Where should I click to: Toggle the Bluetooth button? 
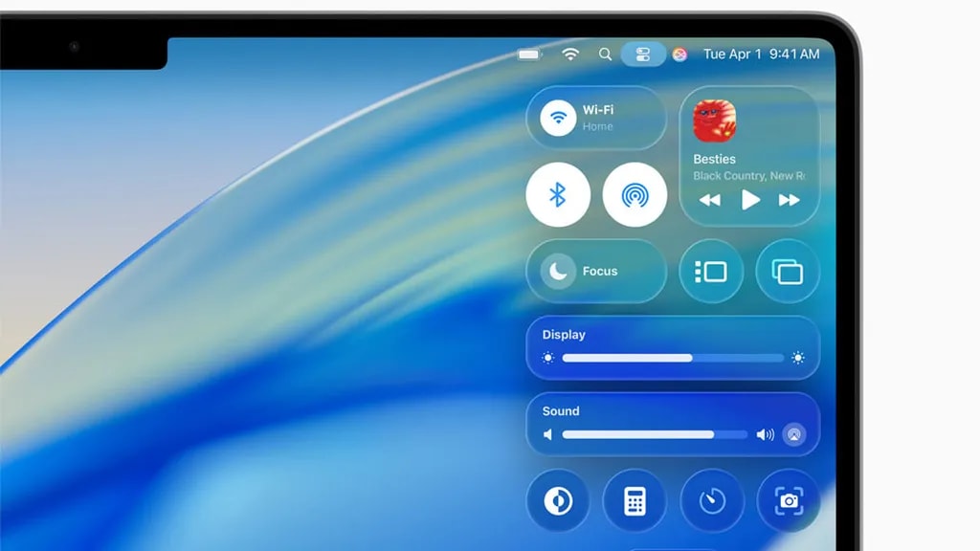[x=558, y=195]
